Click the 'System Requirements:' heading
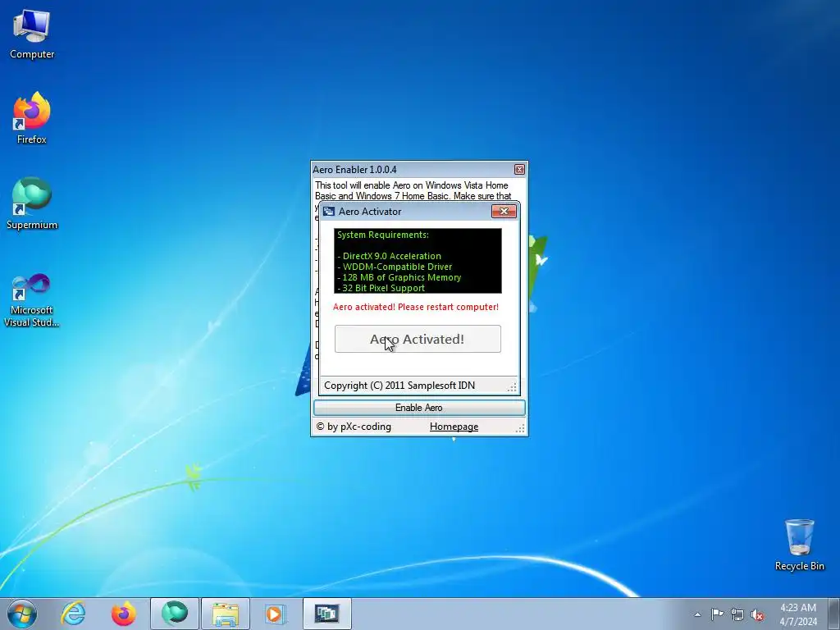840x630 pixels. (x=382, y=235)
